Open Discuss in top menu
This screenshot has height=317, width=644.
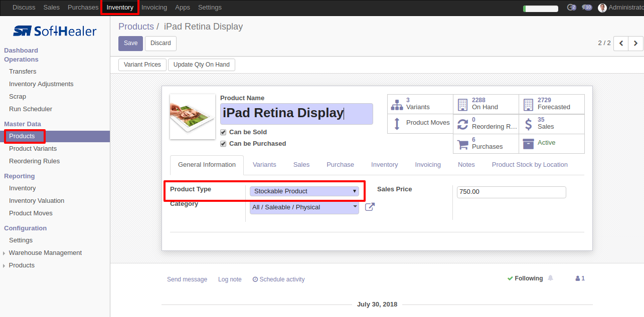tap(24, 8)
